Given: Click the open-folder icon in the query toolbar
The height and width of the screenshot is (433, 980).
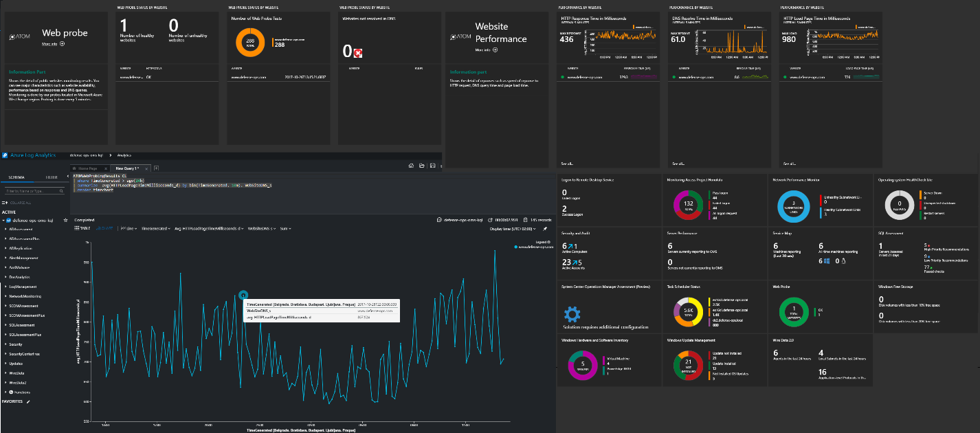Looking at the screenshot, I should [x=421, y=166].
